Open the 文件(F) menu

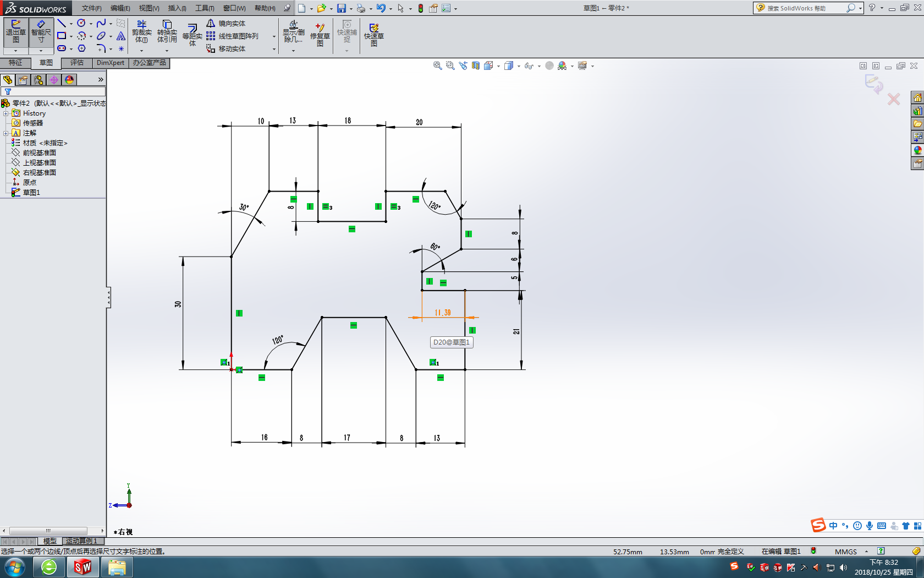[92, 8]
